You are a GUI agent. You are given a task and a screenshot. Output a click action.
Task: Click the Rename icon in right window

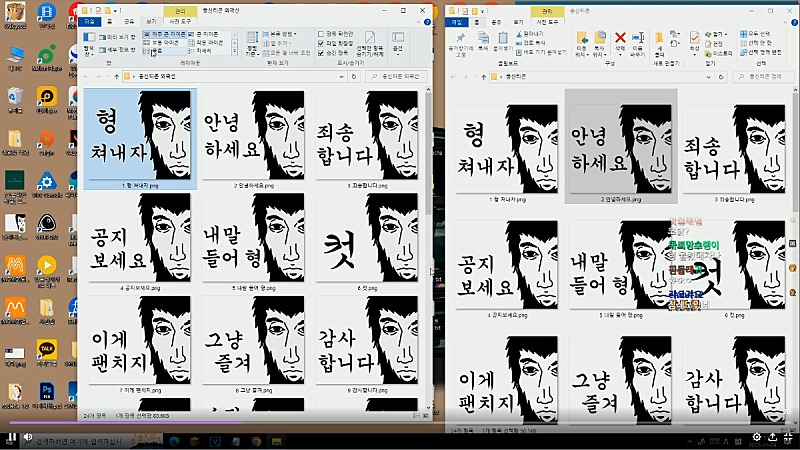[638, 41]
